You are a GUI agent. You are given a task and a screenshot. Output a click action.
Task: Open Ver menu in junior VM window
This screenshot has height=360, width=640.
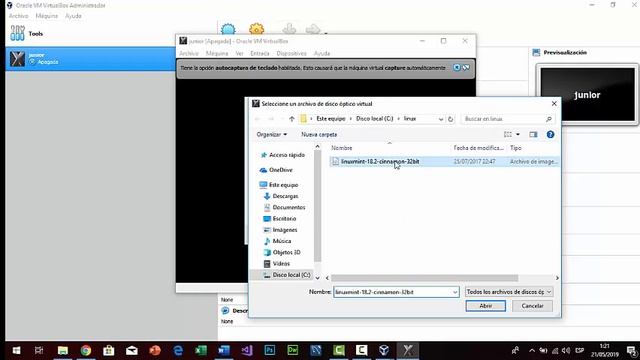pyautogui.click(x=239, y=53)
